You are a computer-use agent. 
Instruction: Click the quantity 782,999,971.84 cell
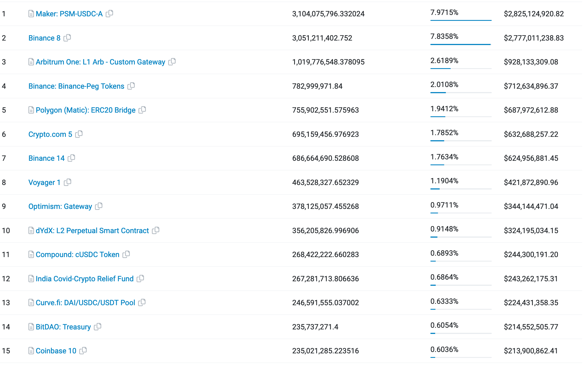point(317,86)
